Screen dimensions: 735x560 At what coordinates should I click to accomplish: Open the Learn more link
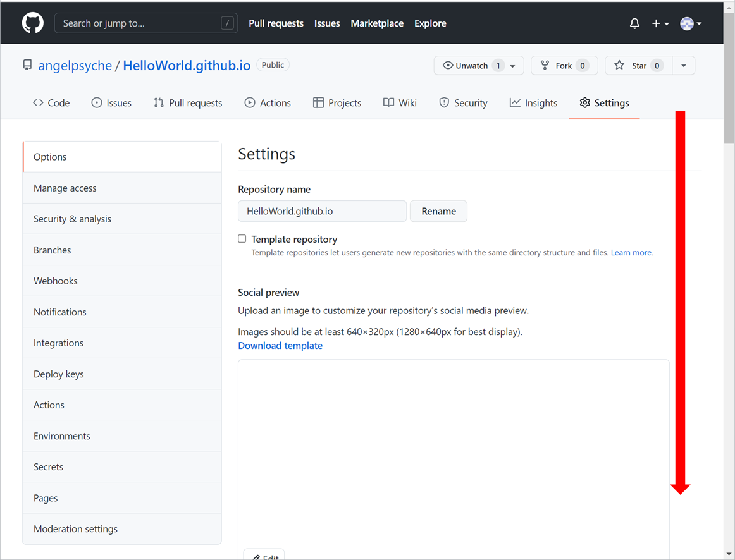pos(631,252)
